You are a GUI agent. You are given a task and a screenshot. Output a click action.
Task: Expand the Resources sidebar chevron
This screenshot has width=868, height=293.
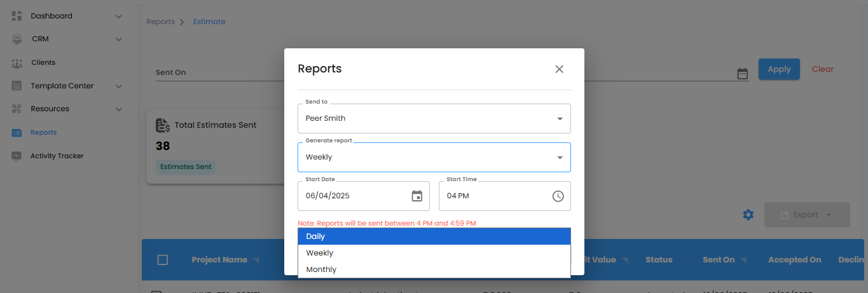tap(119, 109)
